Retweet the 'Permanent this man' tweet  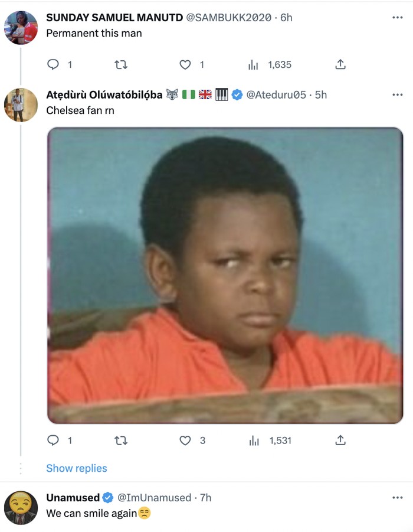tap(120, 64)
